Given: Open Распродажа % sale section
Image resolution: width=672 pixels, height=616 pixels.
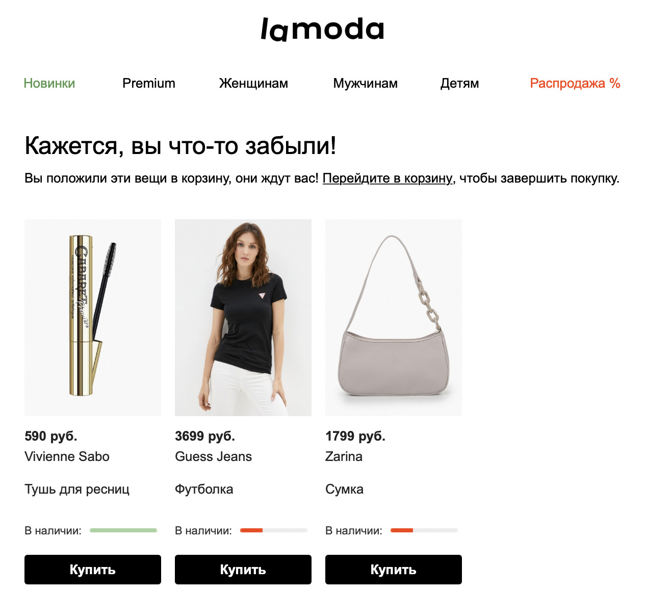Looking at the screenshot, I should (575, 83).
